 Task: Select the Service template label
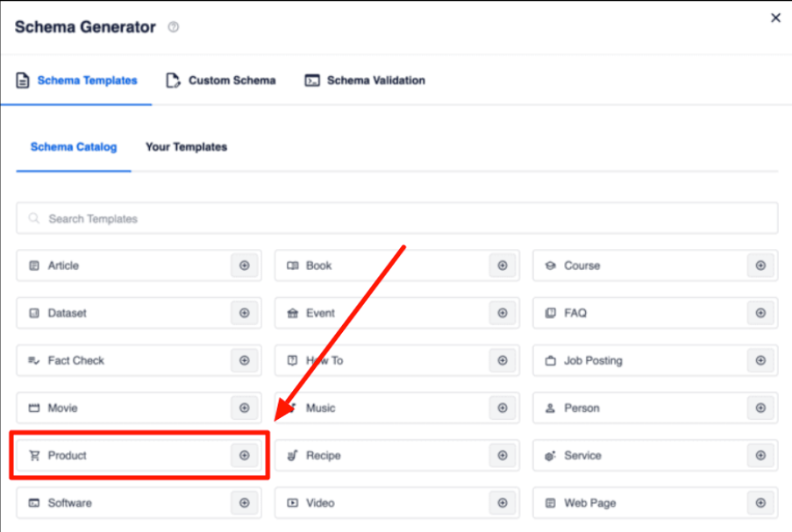(583, 455)
